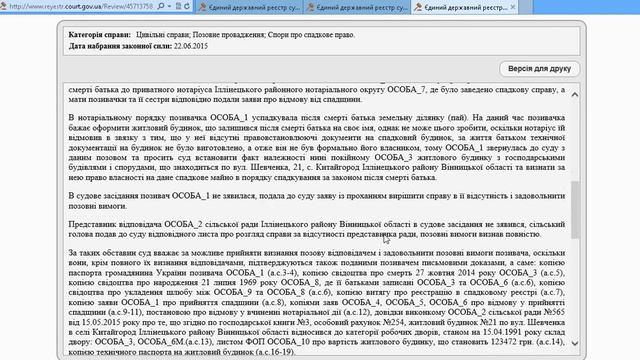Switch to the second browser tab
This screenshot has height=360, width=640.
pos(357,7)
